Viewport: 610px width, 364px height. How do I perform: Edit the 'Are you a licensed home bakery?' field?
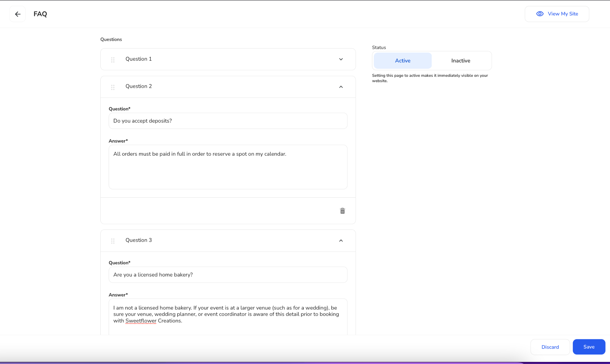[x=228, y=275]
